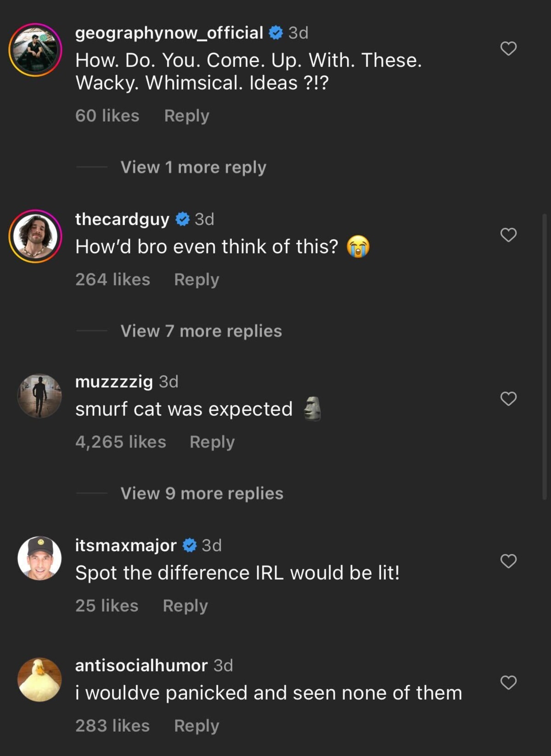
Task: Like itsmaxmajor's comment via heart icon
Action: point(508,561)
